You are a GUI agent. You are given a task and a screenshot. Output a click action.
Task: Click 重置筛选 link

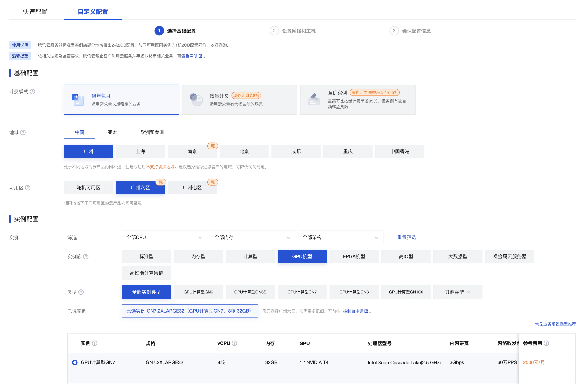click(406, 237)
